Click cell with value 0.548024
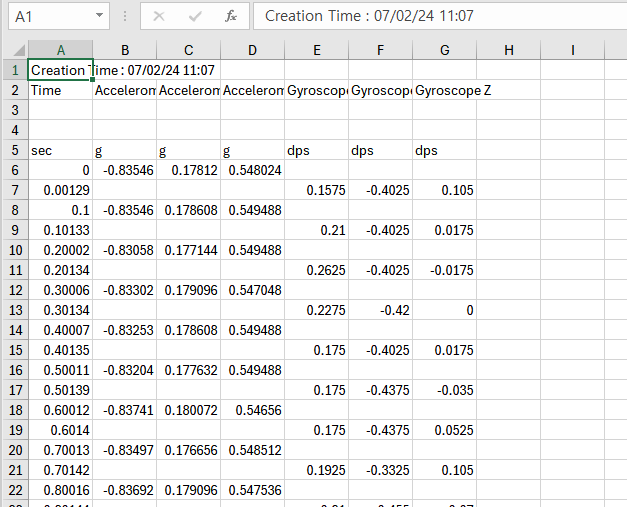This screenshot has height=507, width=627. pyautogui.click(x=253, y=170)
